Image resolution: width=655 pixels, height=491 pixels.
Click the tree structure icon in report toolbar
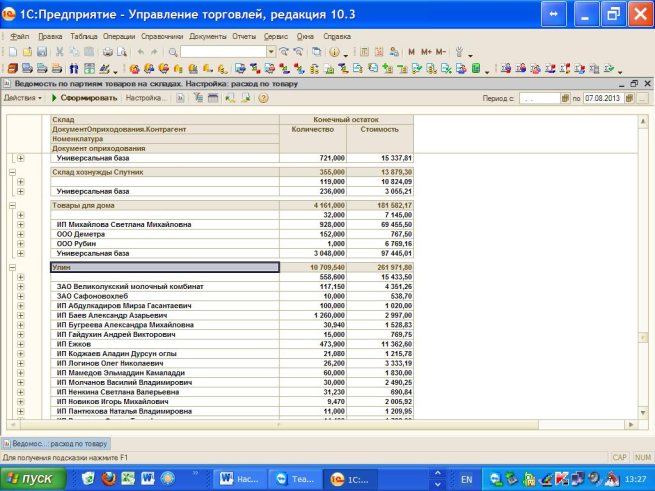pyautogui.click(x=198, y=98)
